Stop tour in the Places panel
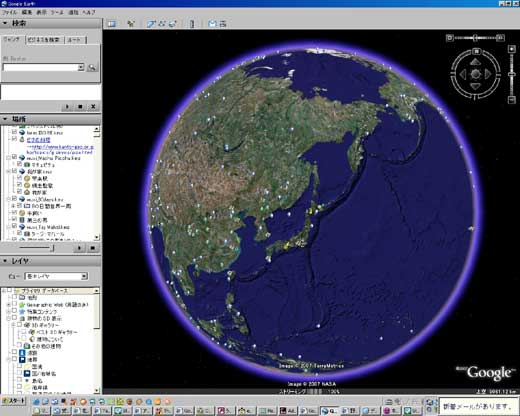520x416 pixels. 93,248
